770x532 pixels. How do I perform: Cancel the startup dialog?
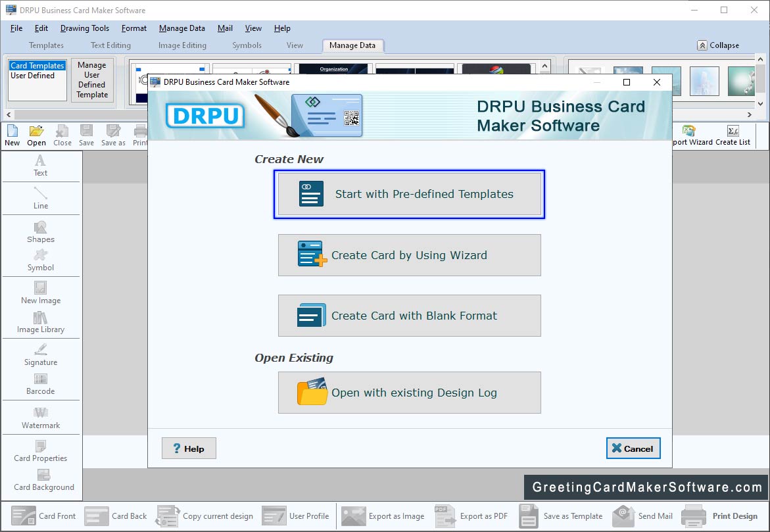pyautogui.click(x=633, y=448)
